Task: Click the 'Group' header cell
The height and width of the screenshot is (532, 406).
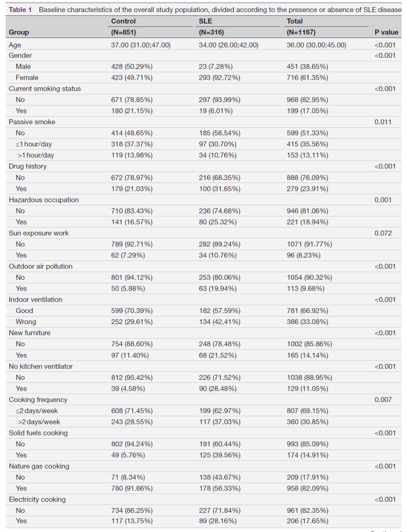Action: 19,32
